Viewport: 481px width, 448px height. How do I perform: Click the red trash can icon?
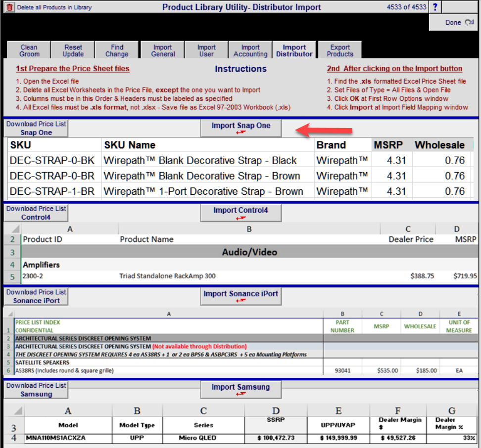click(x=9, y=7)
